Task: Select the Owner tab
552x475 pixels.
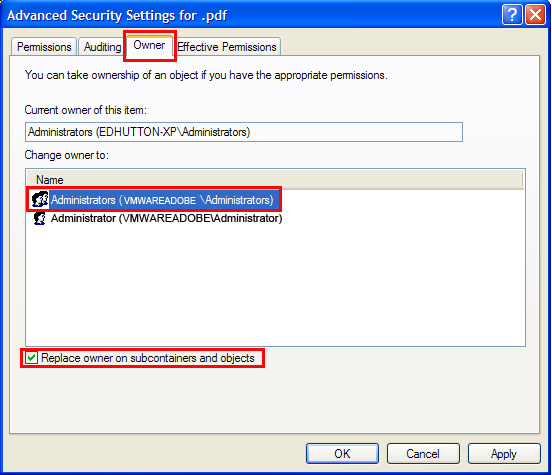Action: [x=149, y=45]
